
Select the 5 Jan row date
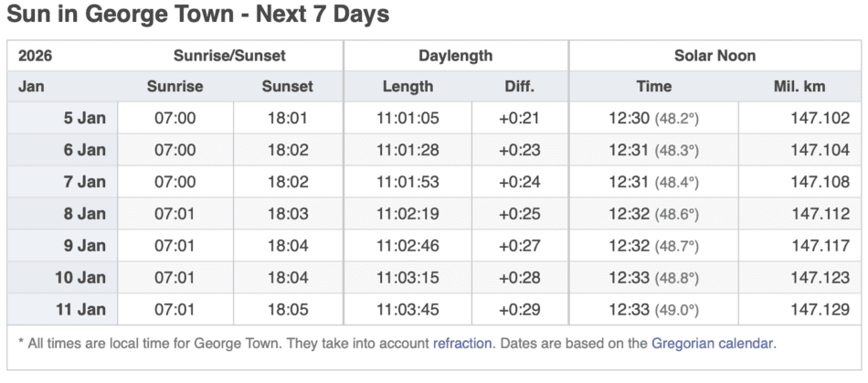[85, 118]
